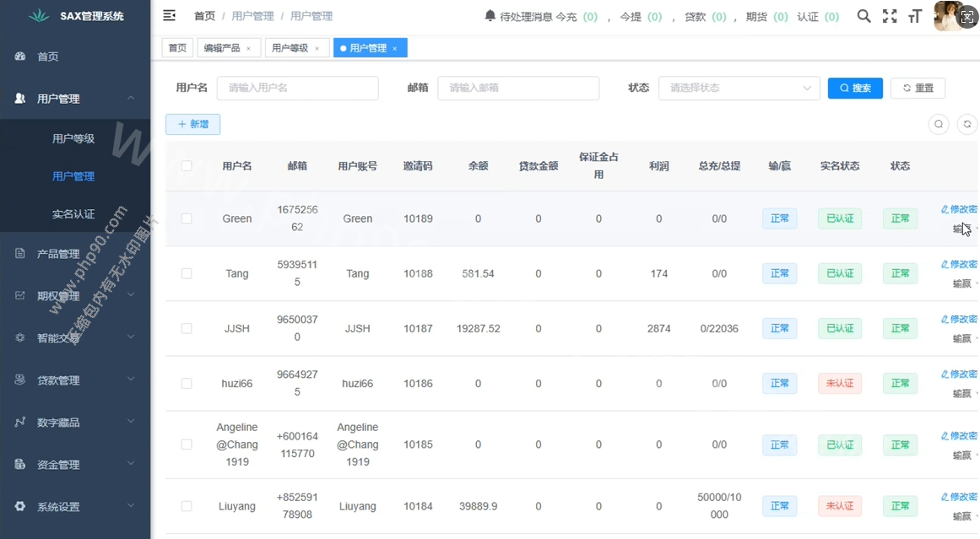Image resolution: width=980 pixels, height=539 pixels.
Task: Click the blue 搜索 button
Action: point(855,88)
